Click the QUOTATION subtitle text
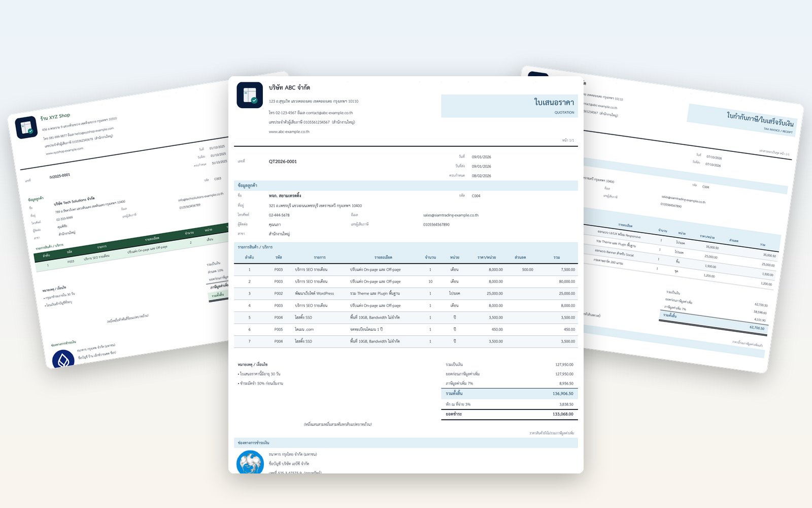This screenshot has height=508, width=812. click(564, 113)
